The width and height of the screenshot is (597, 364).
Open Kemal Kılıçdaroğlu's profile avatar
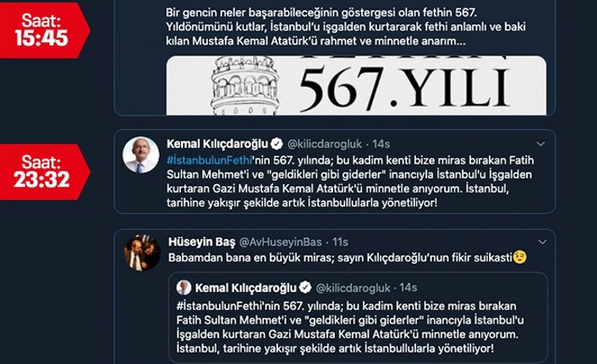140,155
